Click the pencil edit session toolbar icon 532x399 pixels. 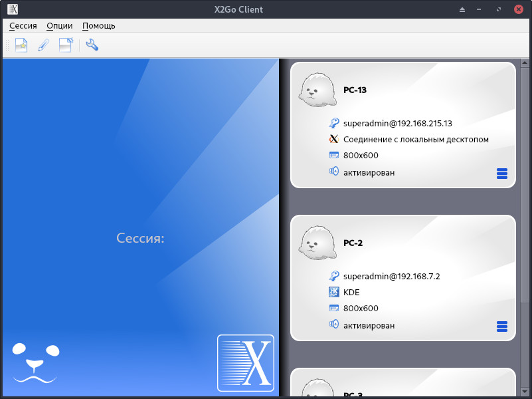pyautogui.click(x=43, y=45)
